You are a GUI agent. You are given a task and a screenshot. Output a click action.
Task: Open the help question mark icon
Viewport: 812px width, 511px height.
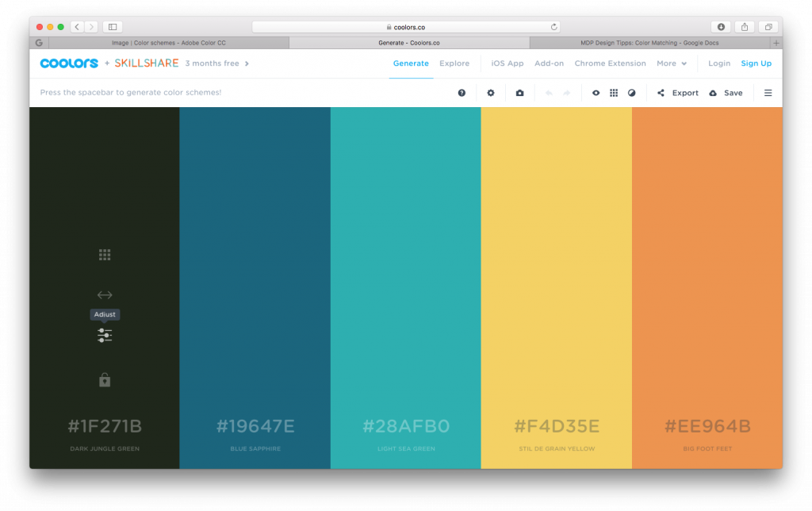[462, 93]
